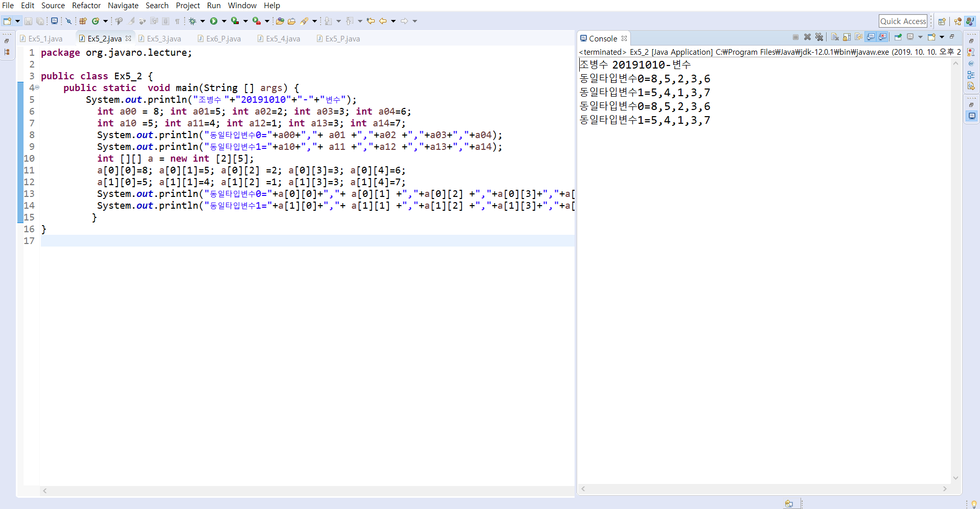Image resolution: width=980 pixels, height=509 pixels.
Task: Expand the External Tools dropdown arrow
Action: [x=267, y=21]
